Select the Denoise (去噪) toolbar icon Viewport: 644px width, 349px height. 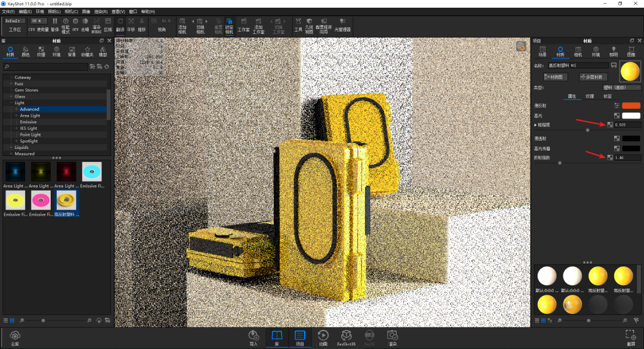pyautogui.click(x=85, y=24)
